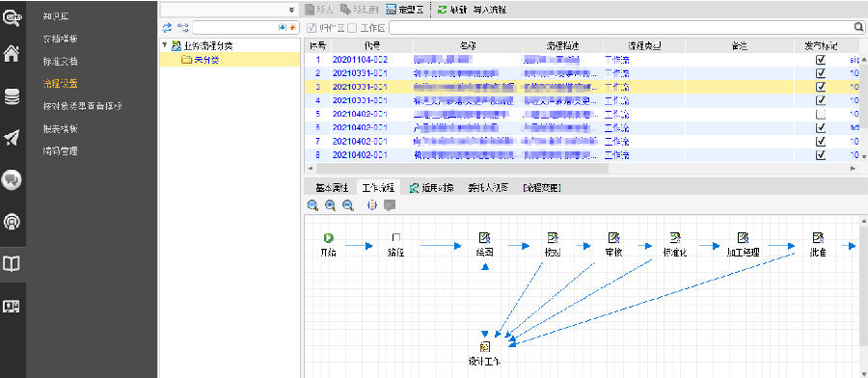The height and width of the screenshot is (378, 868).
Task: Collapse the 业务流程分类 tree node
Action: click(164, 45)
